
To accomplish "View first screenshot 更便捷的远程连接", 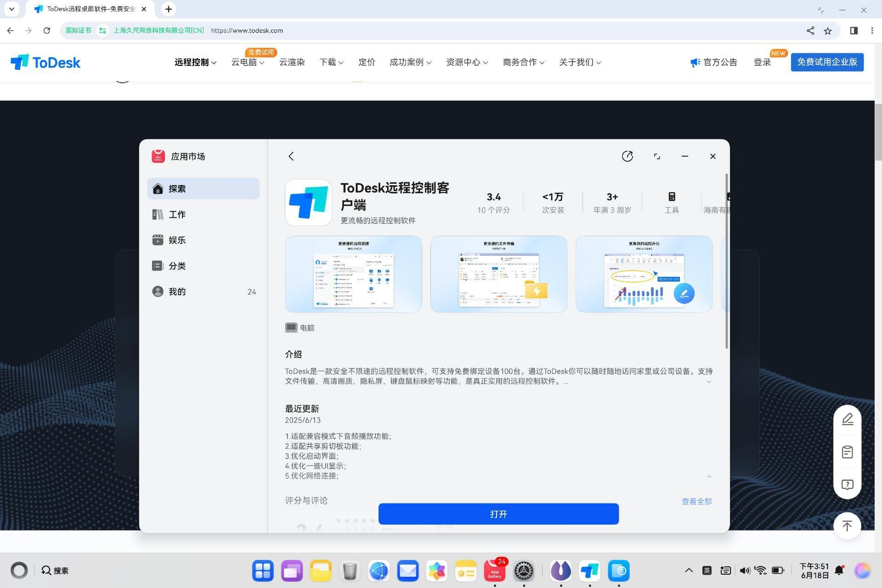I will (353, 274).
